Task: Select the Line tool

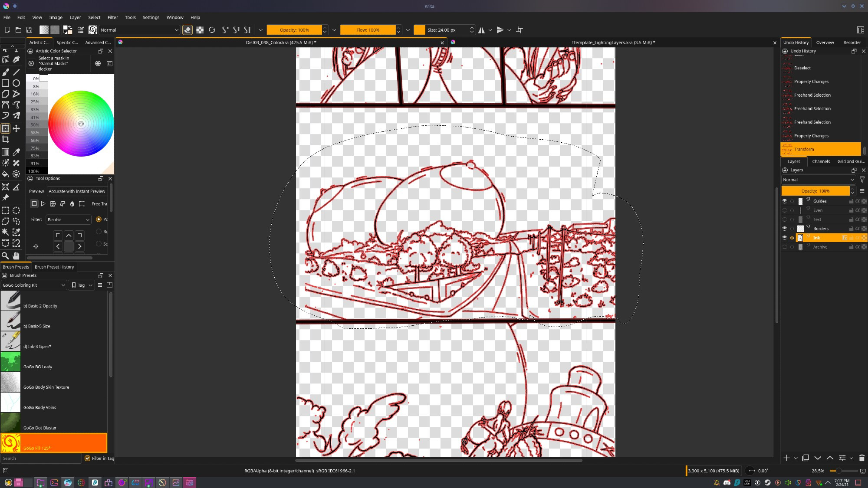Action: coord(16,72)
